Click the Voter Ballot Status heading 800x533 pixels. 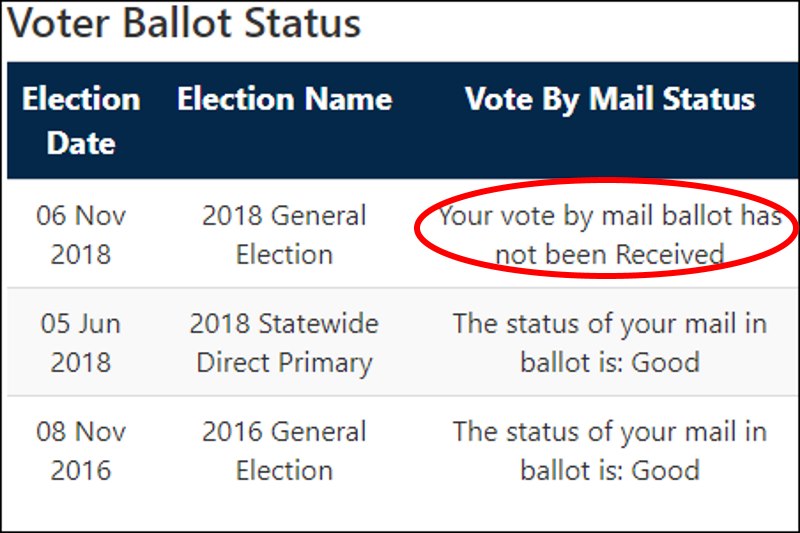(184, 23)
